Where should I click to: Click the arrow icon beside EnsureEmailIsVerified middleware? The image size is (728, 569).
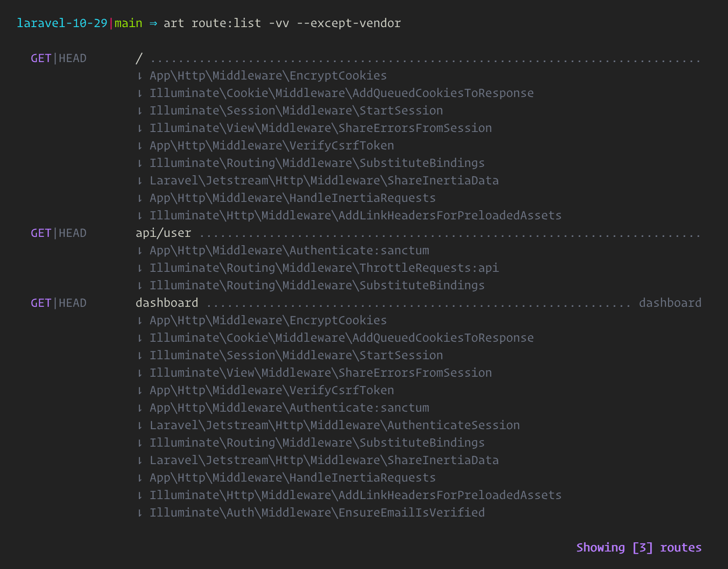point(140,513)
